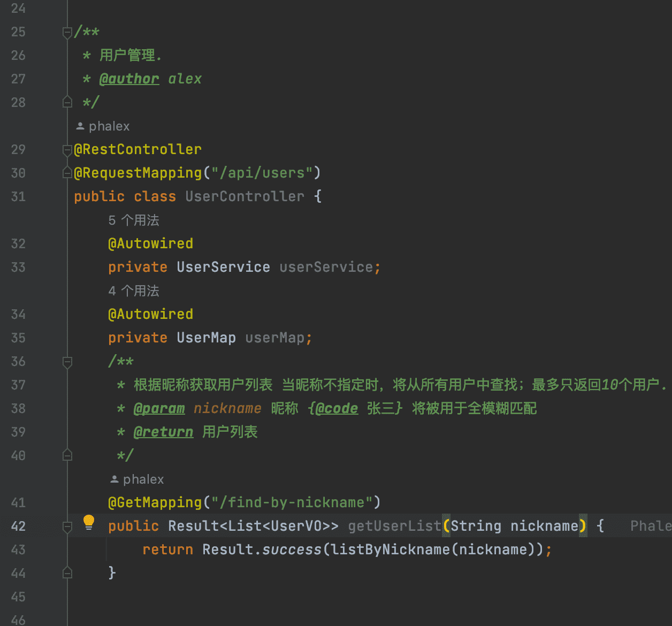Collapse the getUserList method body
This screenshot has width=672, height=626.
coord(67,526)
